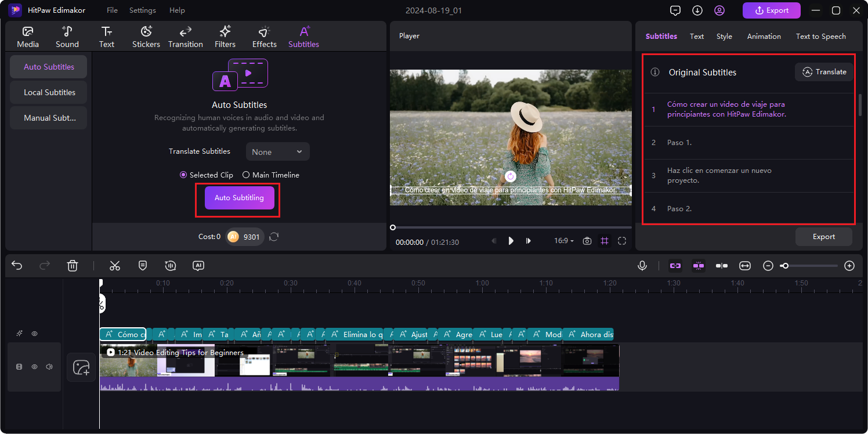Switch to the Text to Speech tab

821,36
